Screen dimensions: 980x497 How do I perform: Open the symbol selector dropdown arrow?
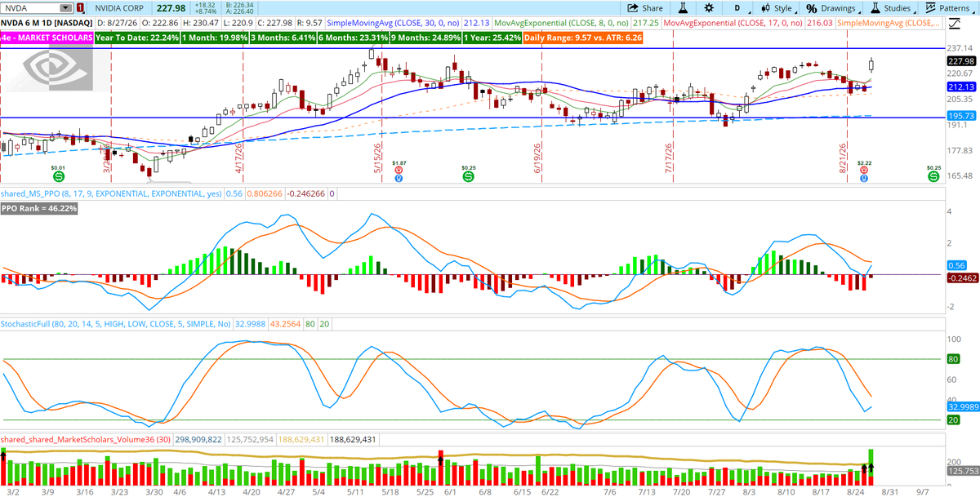[67, 8]
